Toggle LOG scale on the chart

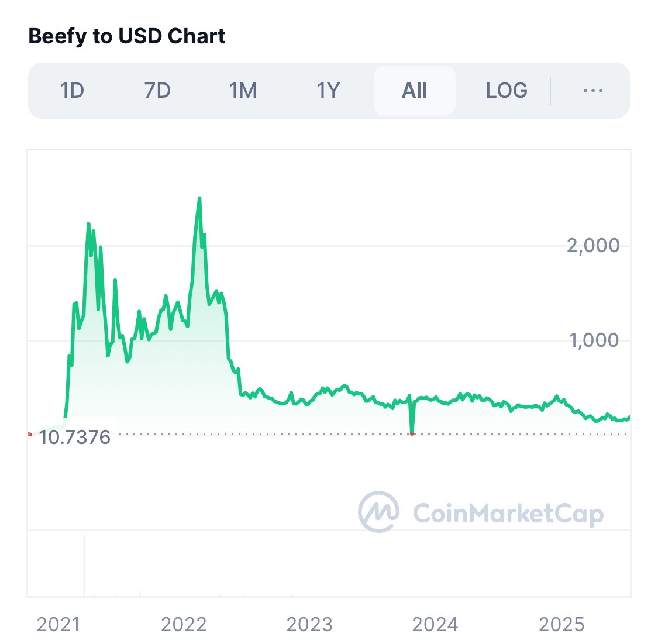point(507,91)
